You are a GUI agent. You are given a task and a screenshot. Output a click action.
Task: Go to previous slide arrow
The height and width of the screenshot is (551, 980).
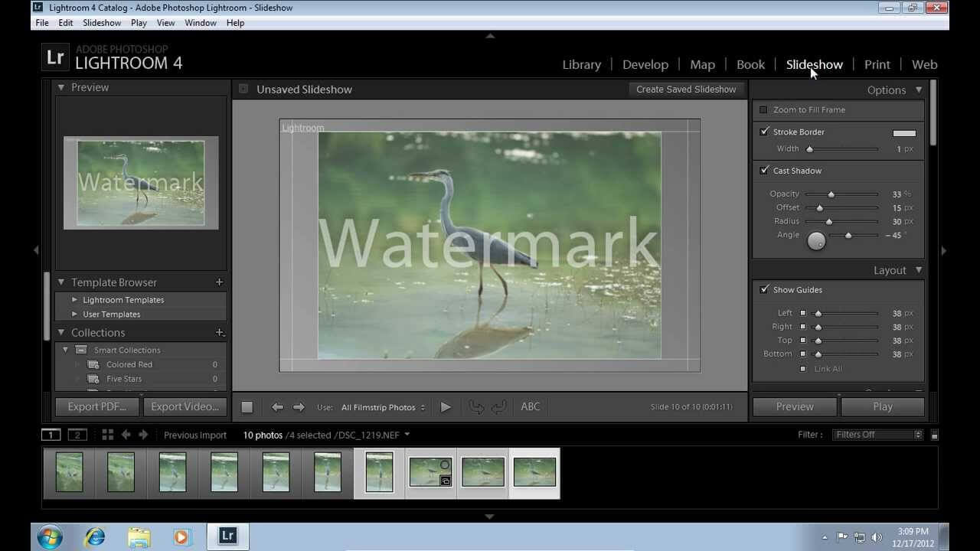click(x=277, y=407)
